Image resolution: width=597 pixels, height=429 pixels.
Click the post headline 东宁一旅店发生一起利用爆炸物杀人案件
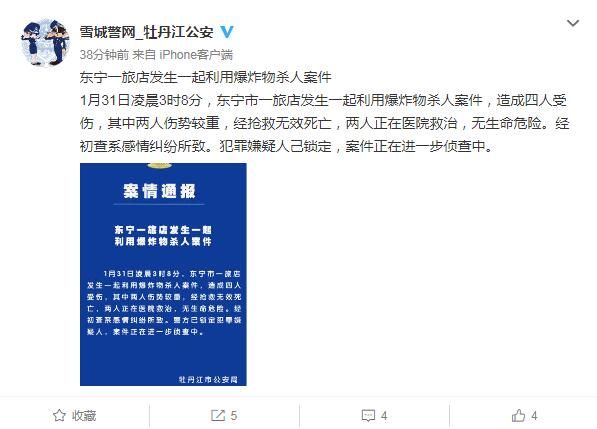pyautogui.click(x=206, y=78)
